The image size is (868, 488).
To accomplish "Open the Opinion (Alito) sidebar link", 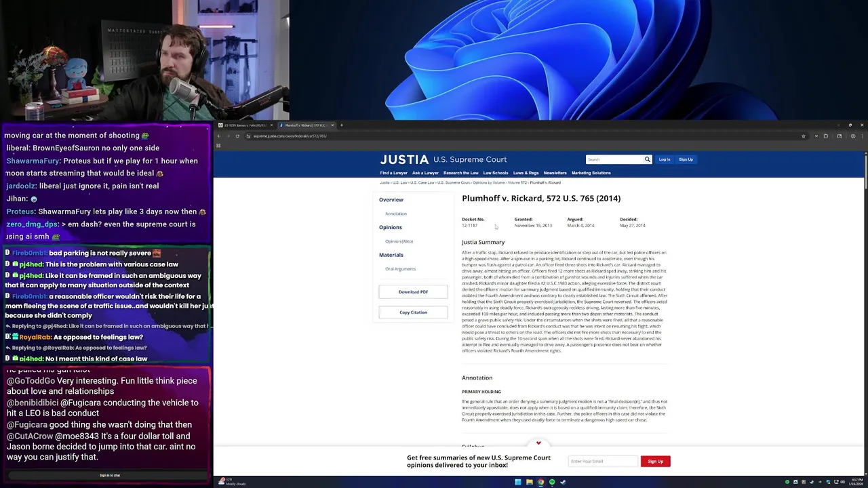I will pyautogui.click(x=399, y=241).
